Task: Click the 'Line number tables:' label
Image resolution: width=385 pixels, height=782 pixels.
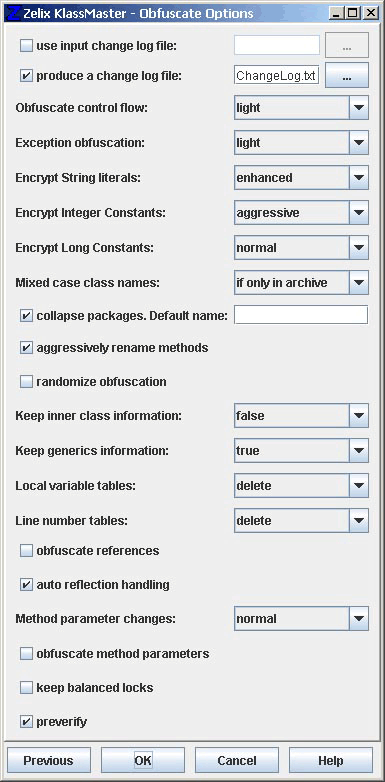Action: coord(71,520)
